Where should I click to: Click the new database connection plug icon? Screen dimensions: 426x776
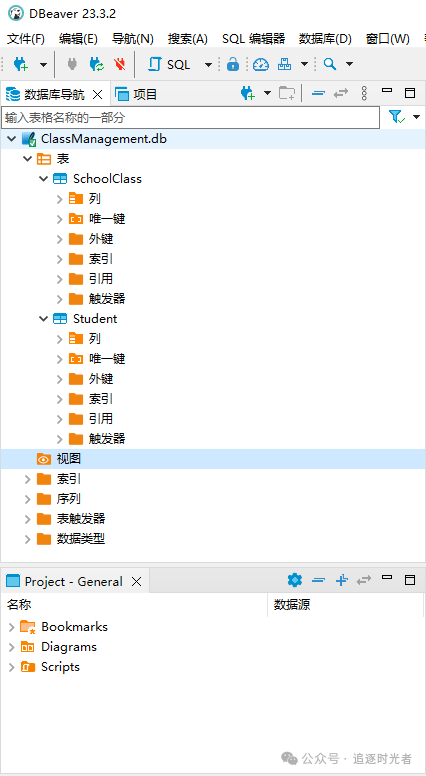[21, 64]
